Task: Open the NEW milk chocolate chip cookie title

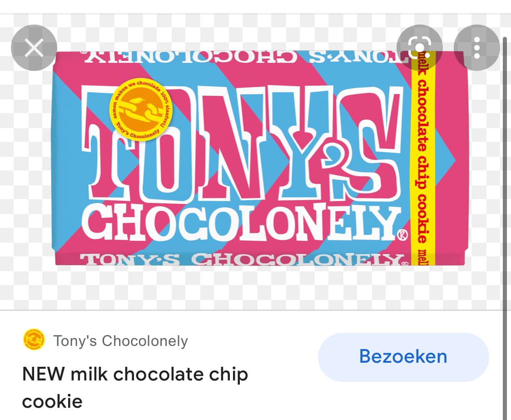Action: click(x=135, y=387)
